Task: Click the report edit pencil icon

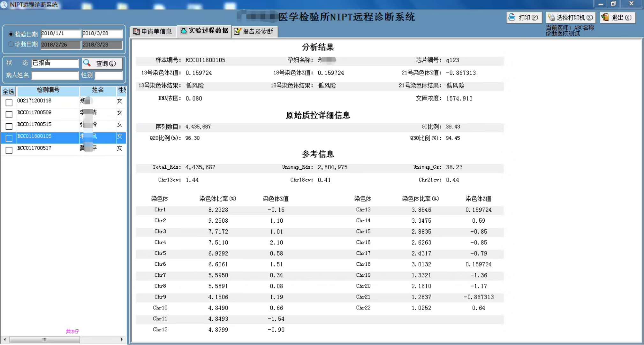Action: tap(237, 31)
